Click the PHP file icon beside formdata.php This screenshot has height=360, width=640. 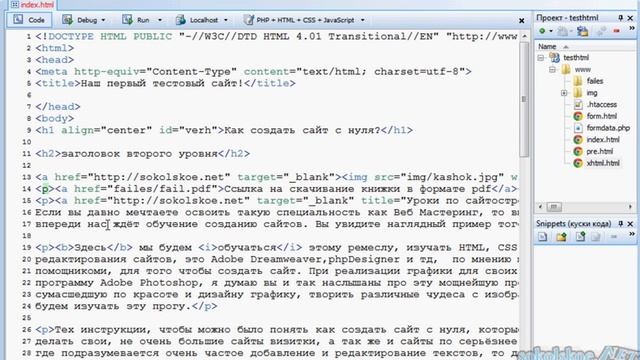point(578,128)
